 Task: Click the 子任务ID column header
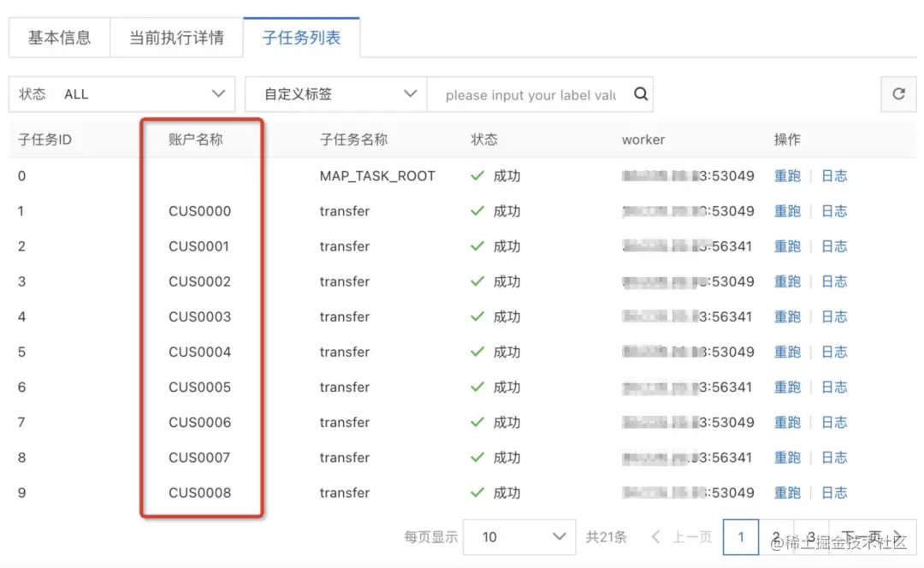point(44,139)
